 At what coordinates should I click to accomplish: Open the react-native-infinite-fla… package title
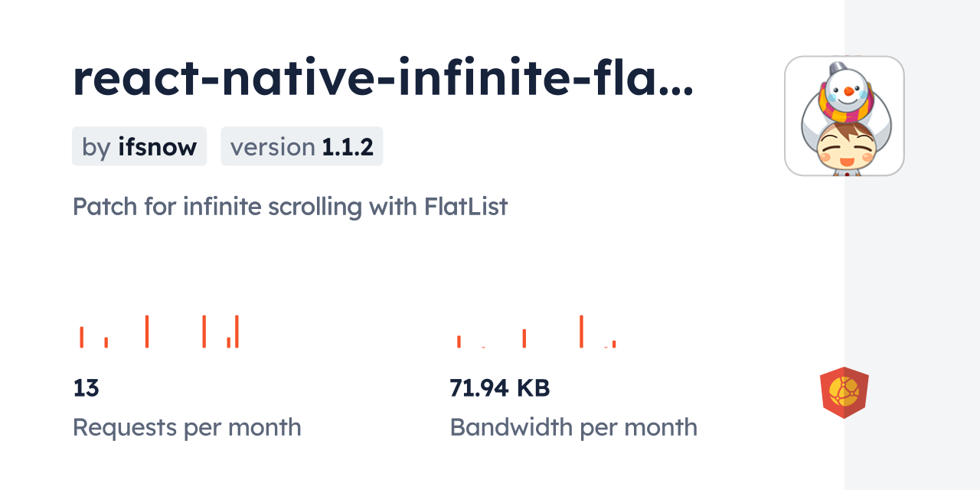pos(383,79)
